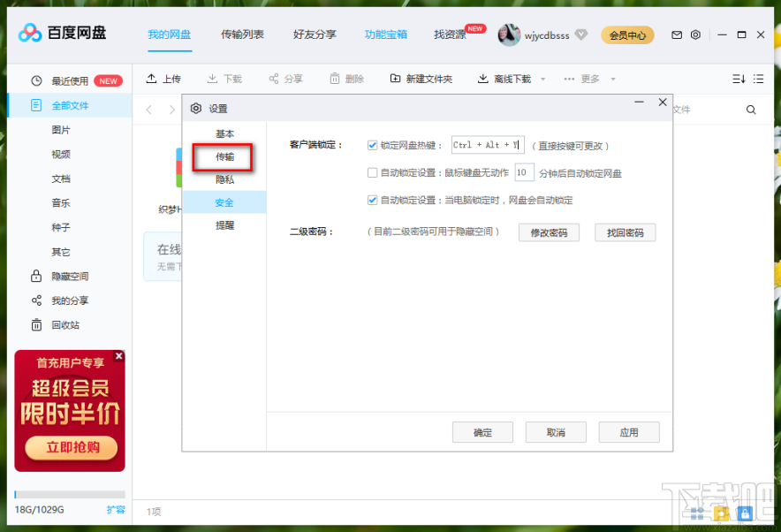Screen dimensions: 781x532
Task: Minimize the settings dialog
Action: coord(639,103)
